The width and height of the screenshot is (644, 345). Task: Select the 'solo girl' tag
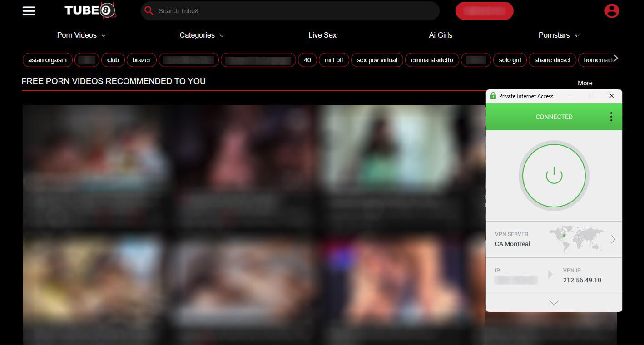tap(510, 60)
